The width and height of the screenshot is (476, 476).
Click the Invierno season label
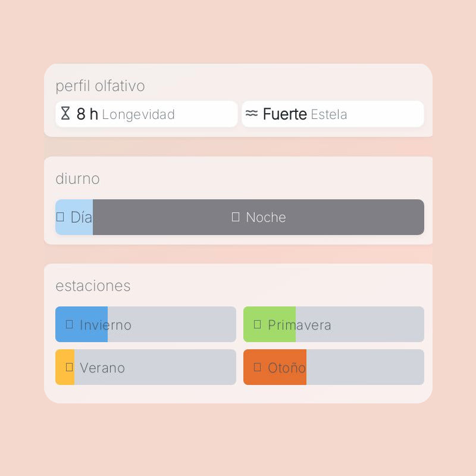105,325
